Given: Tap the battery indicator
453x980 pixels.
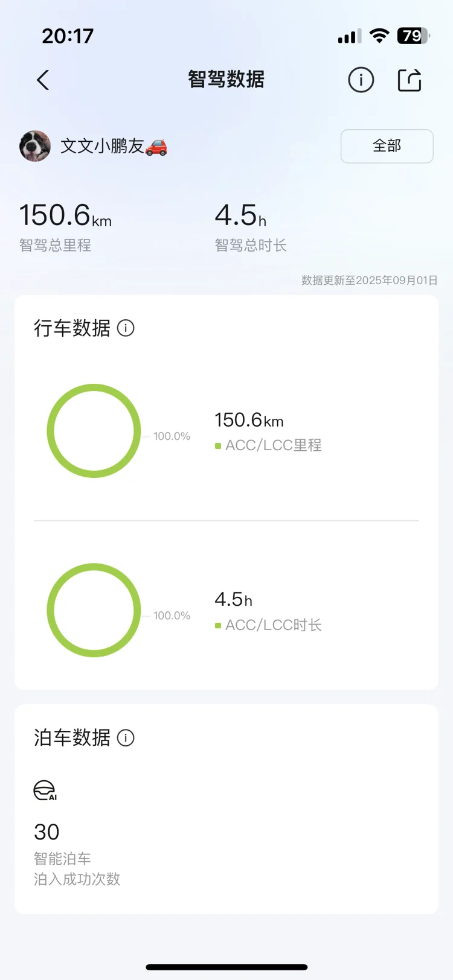Looking at the screenshot, I should click(414, 36).
